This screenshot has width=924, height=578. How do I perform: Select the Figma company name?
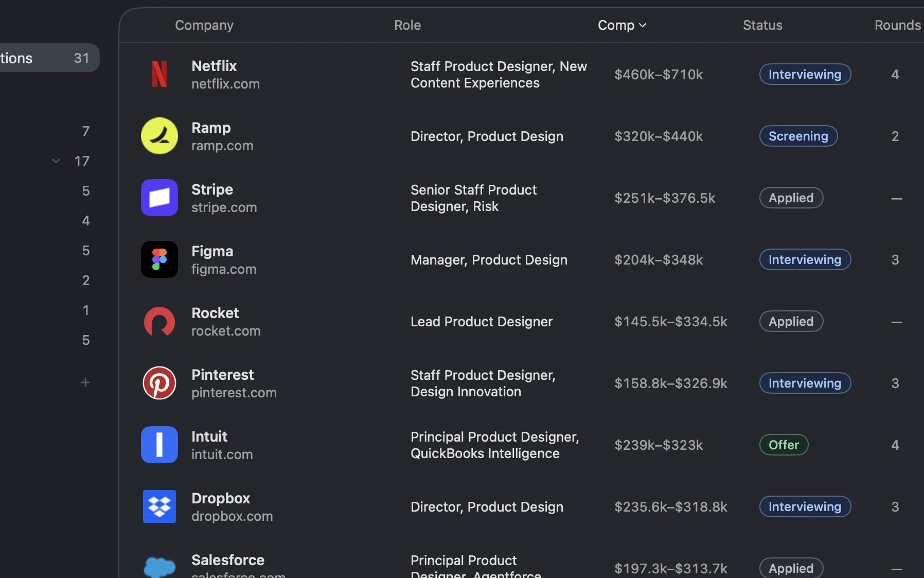pos(212,251)
